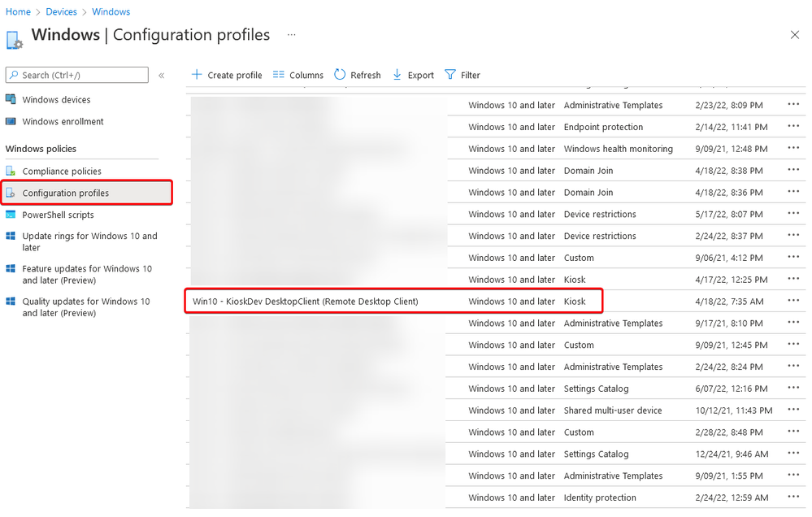Click the Compliance policies sidebar icon
The image size is (812, 517).
11,171
